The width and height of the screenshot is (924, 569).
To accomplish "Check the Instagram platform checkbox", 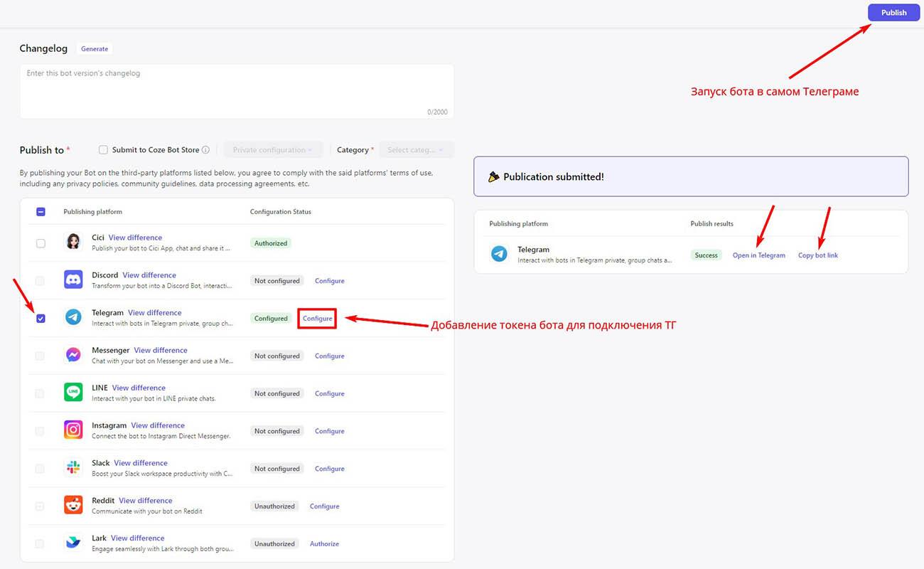I will [x=41, y=431].
